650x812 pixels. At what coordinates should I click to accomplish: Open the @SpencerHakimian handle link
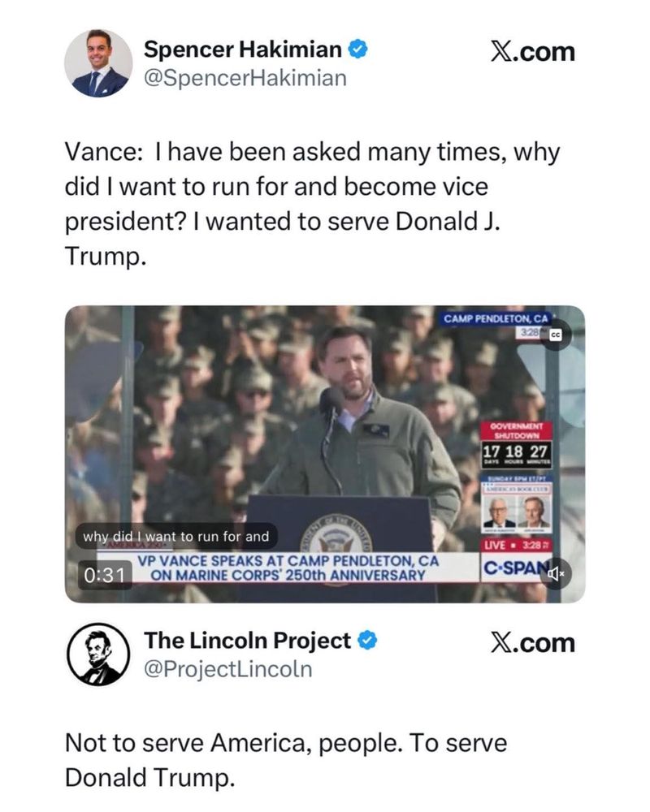245,79
